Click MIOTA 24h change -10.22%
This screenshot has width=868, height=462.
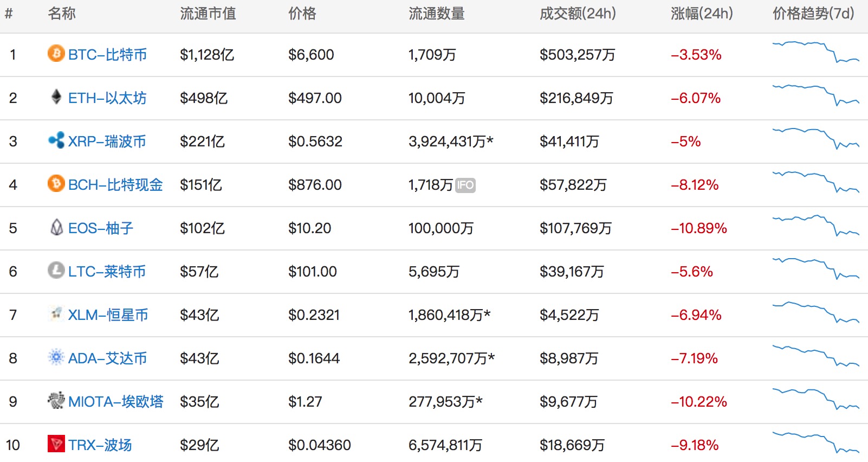(699, 402)
